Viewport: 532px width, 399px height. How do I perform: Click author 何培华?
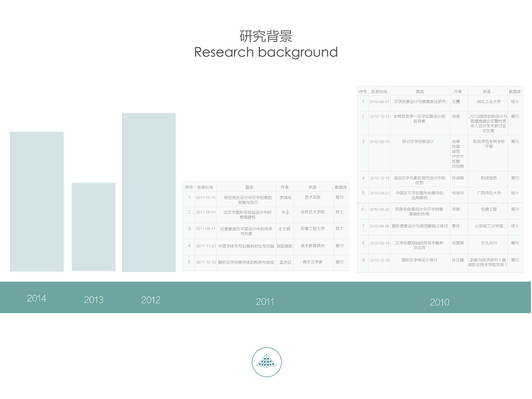(458, 193)
